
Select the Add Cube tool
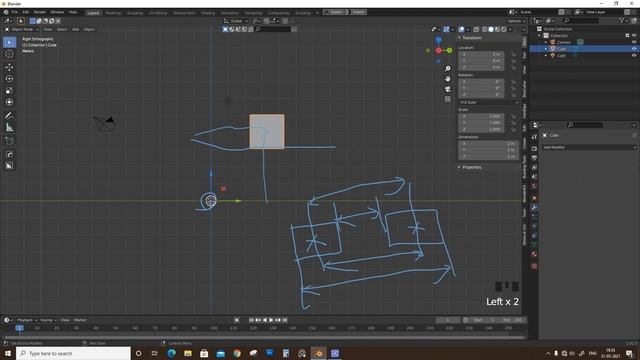pyautogui.click(x=9, y=141)
